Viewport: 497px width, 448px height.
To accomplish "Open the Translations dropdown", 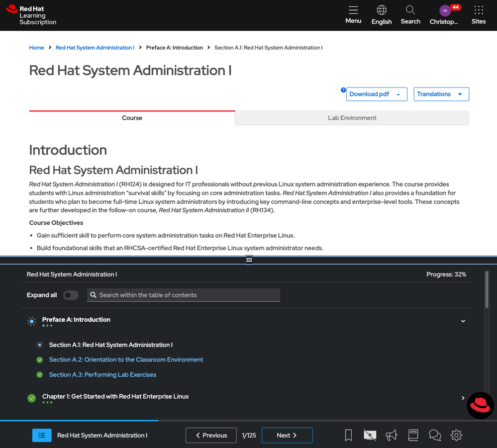I will click(441, 94).
